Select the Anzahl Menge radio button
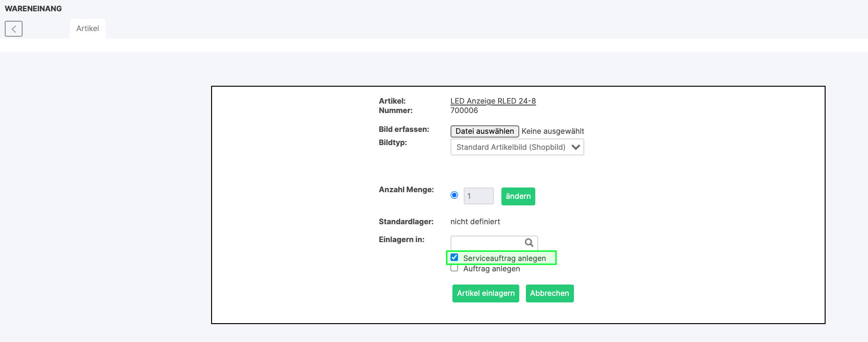Screen dimensions: 868x342 point(454,195)
